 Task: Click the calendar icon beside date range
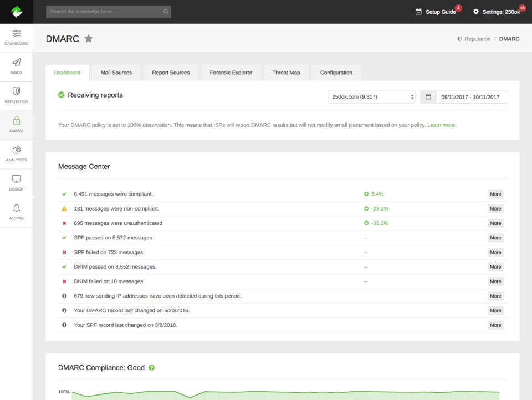tap(427, 96)
